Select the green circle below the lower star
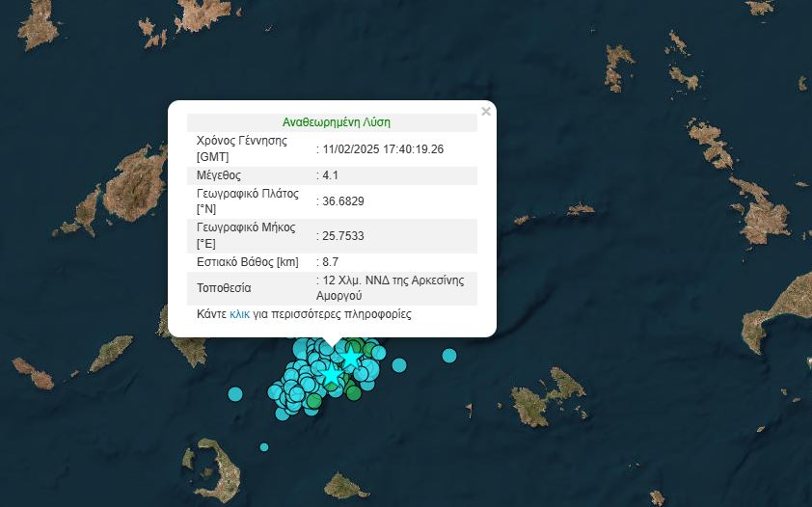 click(353, 392)
